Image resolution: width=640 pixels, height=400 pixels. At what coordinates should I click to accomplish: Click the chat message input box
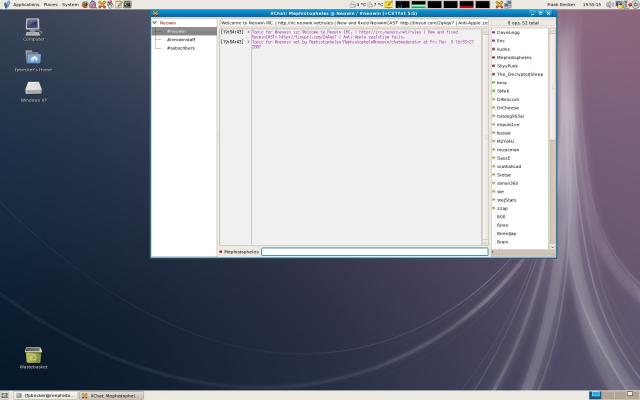[375, 252]
